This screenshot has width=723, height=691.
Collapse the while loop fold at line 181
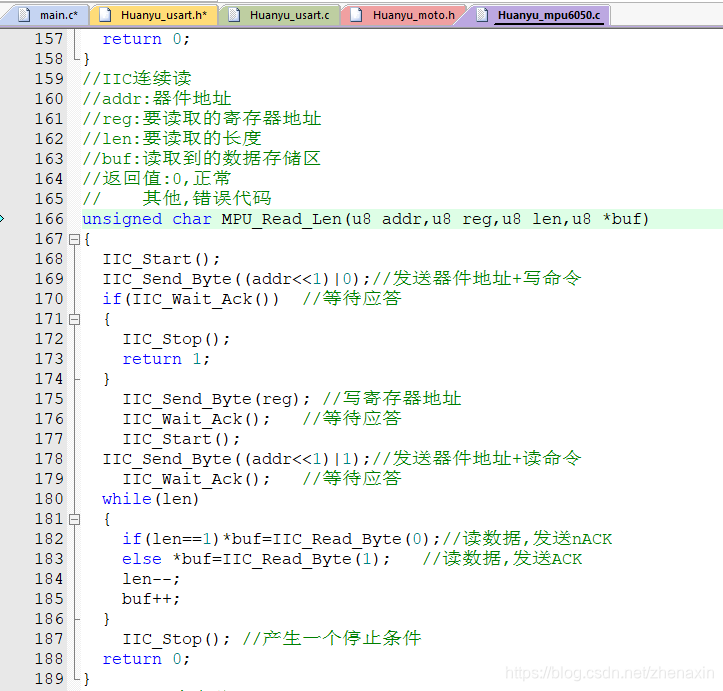74,520
